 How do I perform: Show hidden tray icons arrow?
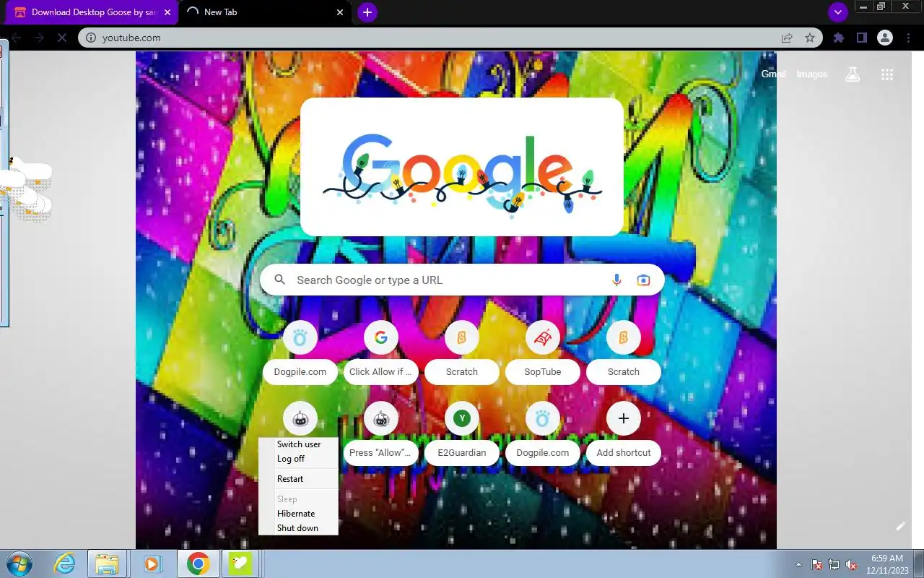pyautogui.click(x=798, y=564)
